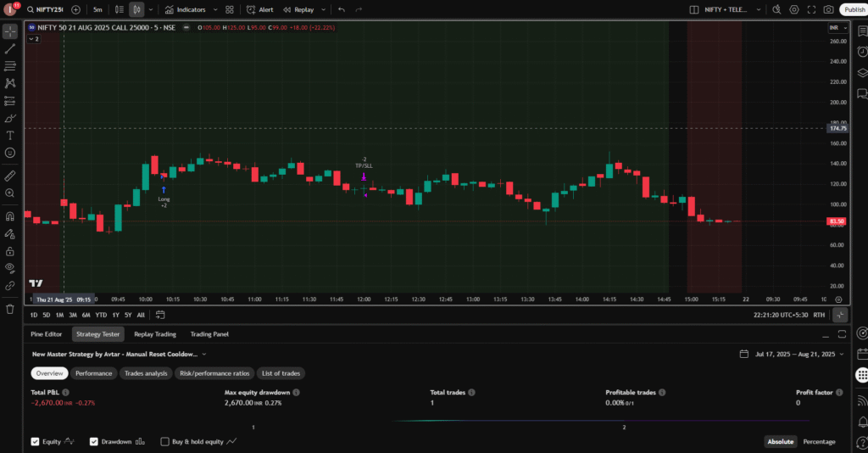Start bar Replay mode

298,9
